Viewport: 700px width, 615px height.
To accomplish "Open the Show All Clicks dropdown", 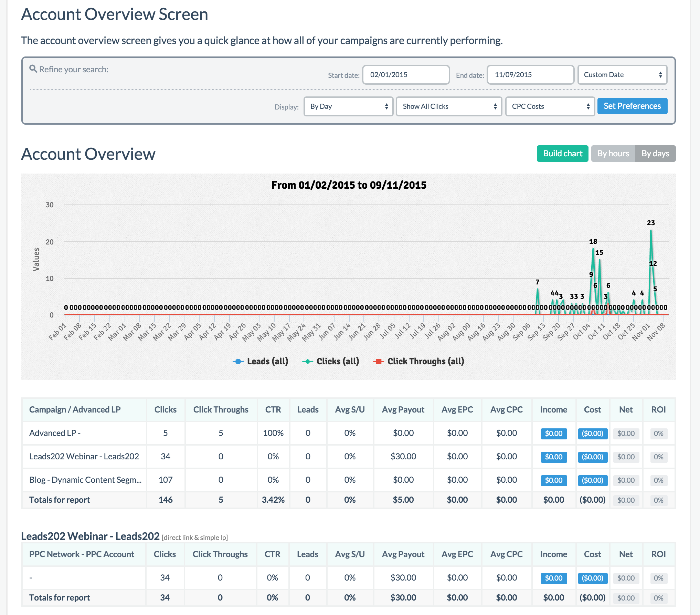I will click(x=448, y=106).
